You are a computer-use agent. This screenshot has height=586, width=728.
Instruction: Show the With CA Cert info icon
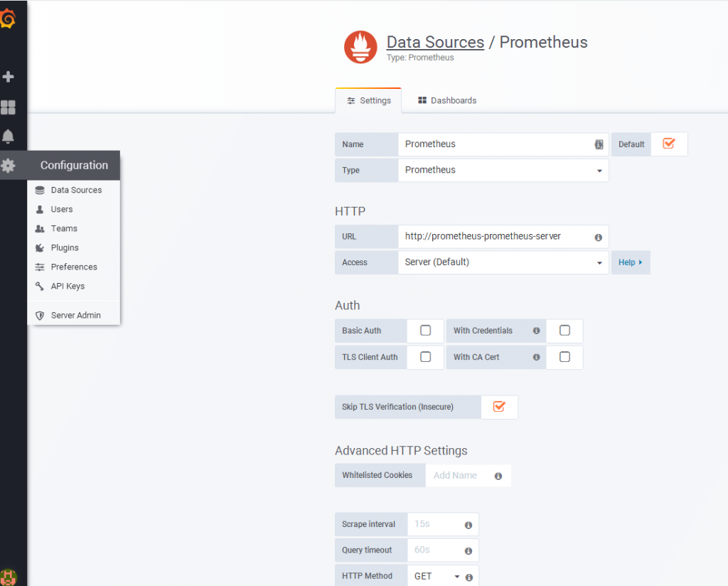click(x=536, y=357)
